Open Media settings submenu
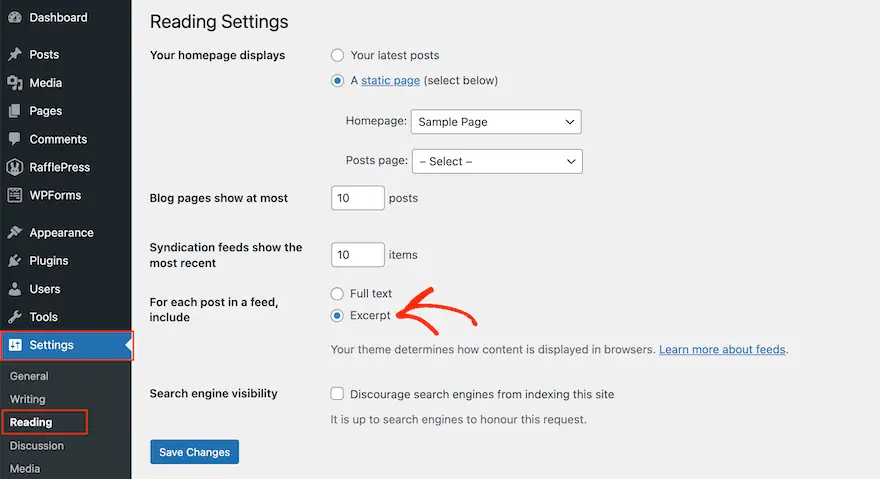880x479 pixels. pyautogui.click(x=25, y=468)
